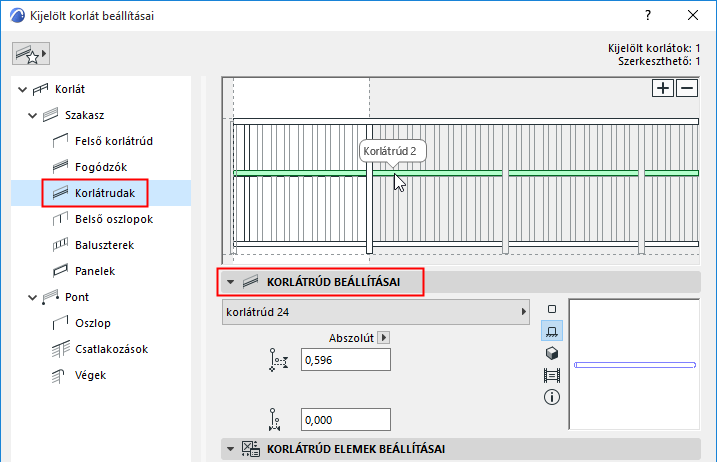Click the Korlátrudak rails icon

[x=60, y=193]
